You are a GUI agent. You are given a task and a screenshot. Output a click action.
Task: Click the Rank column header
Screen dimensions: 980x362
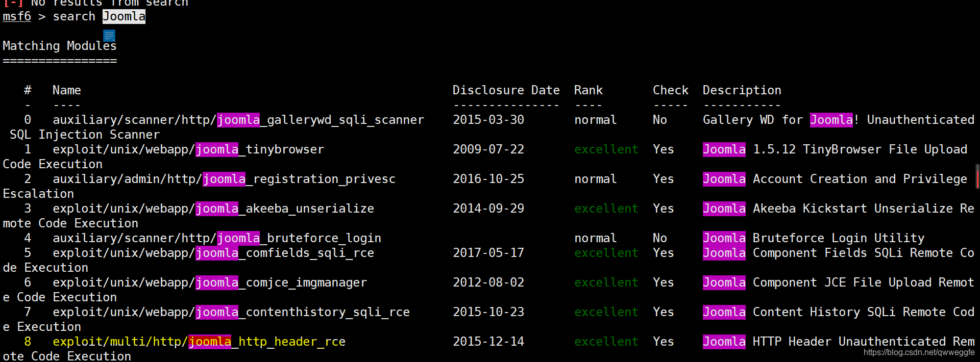click(x=589, y=90)
